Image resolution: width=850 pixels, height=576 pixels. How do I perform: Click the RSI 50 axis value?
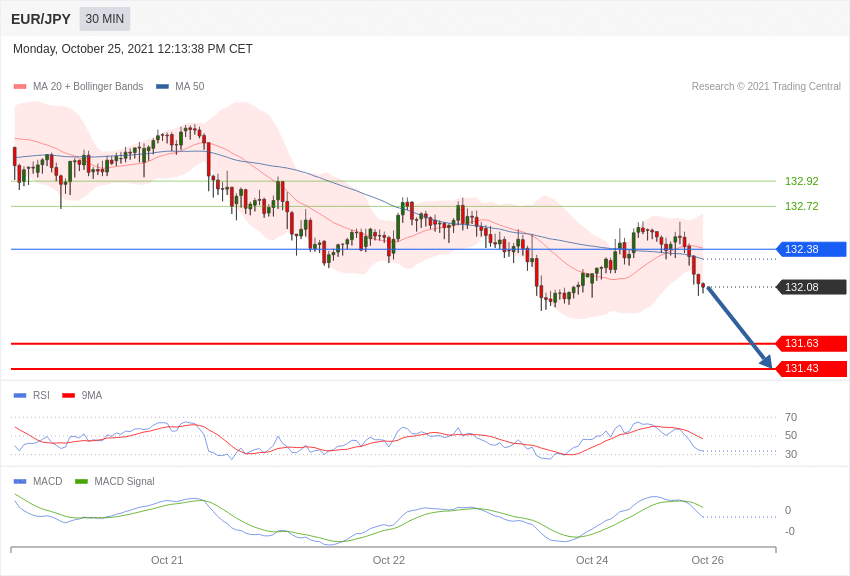(x=791, y=436)
